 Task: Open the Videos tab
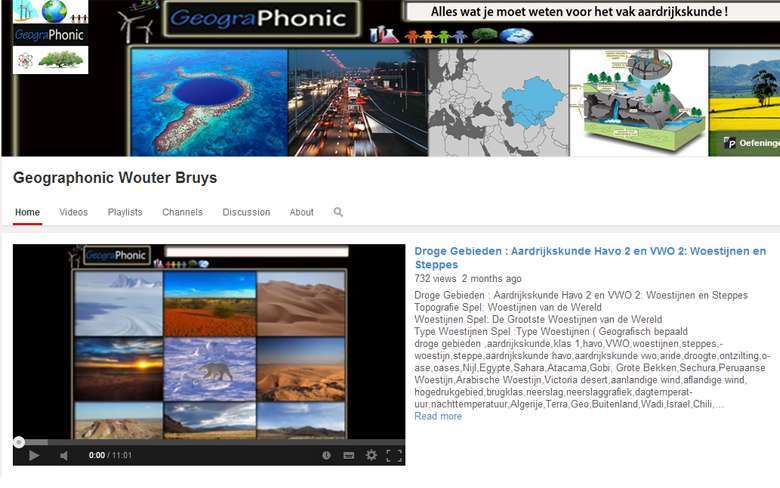[x=74, y=212]
